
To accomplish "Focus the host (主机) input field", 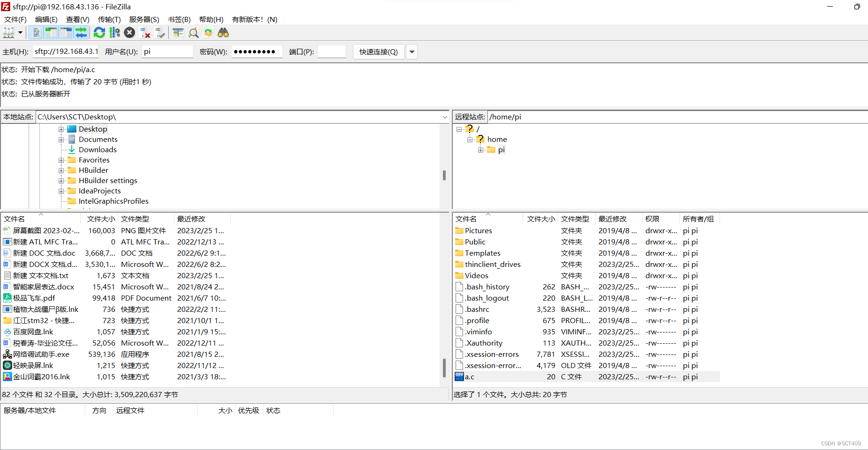I will coord(66,52).
